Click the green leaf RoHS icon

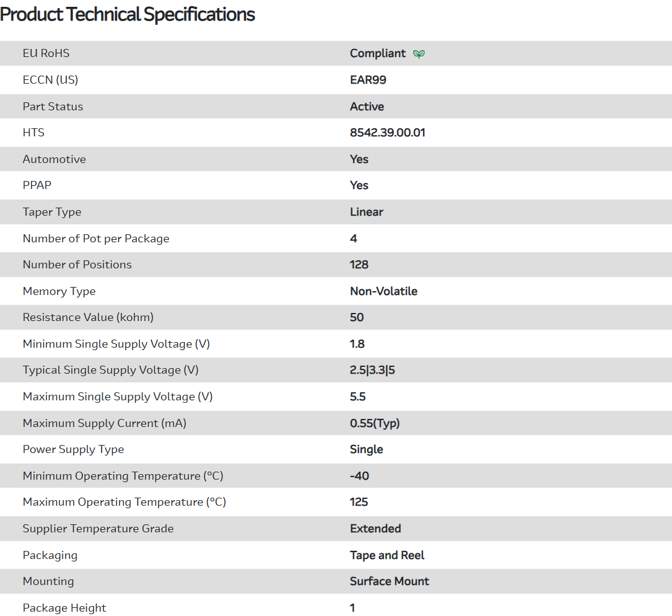click(x=419, y=54)
